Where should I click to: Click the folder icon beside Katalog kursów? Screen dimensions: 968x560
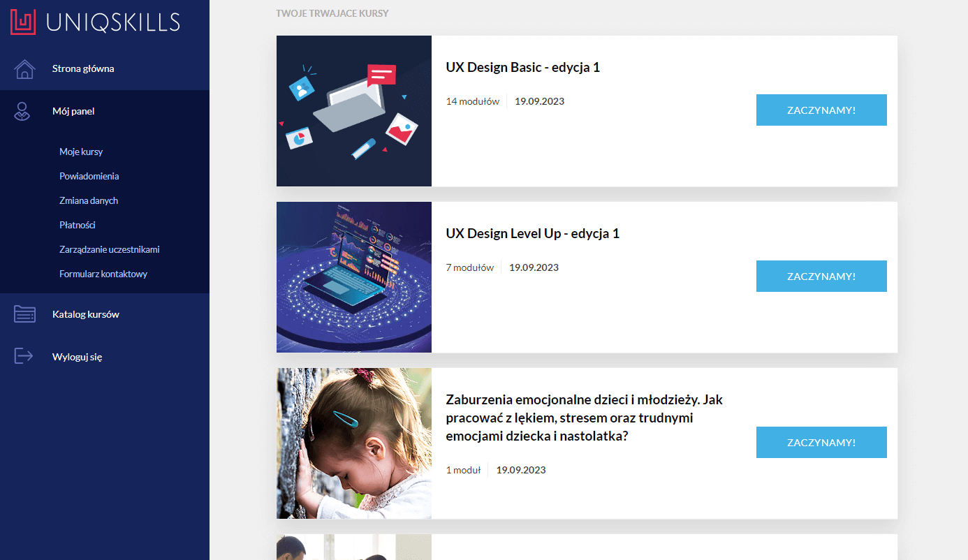(x=24, y=314)
